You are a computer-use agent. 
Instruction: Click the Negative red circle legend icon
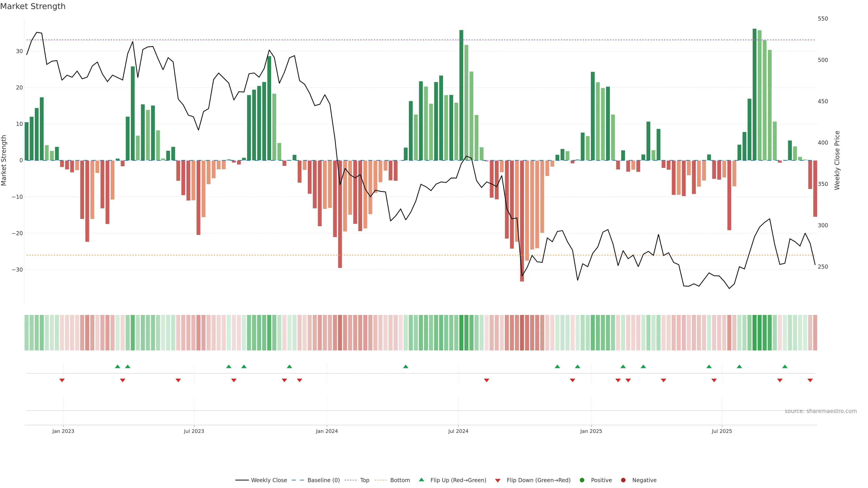click(623, 480)
